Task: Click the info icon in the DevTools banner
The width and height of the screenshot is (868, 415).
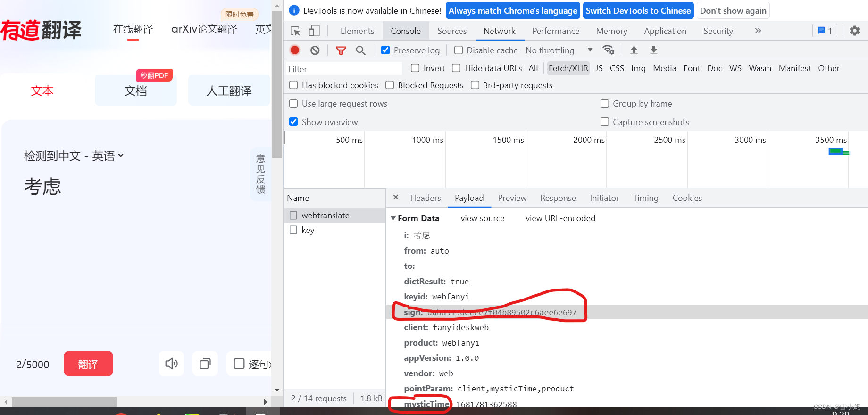Action: coord(294,10)
